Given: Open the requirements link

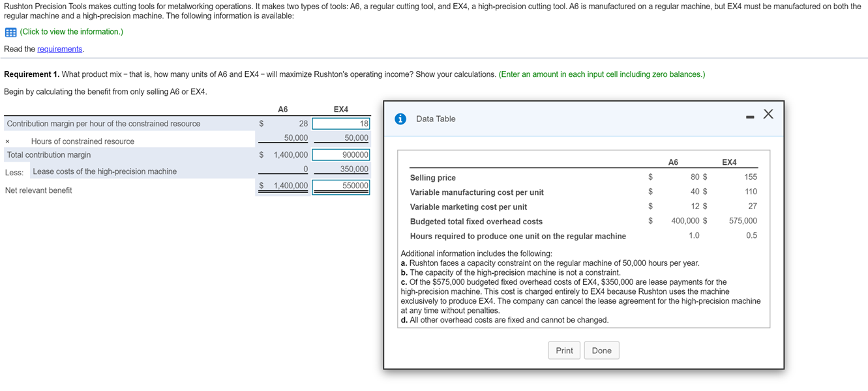Looking at the screenshot, I should pyautogui.click(x=60, y=50).
